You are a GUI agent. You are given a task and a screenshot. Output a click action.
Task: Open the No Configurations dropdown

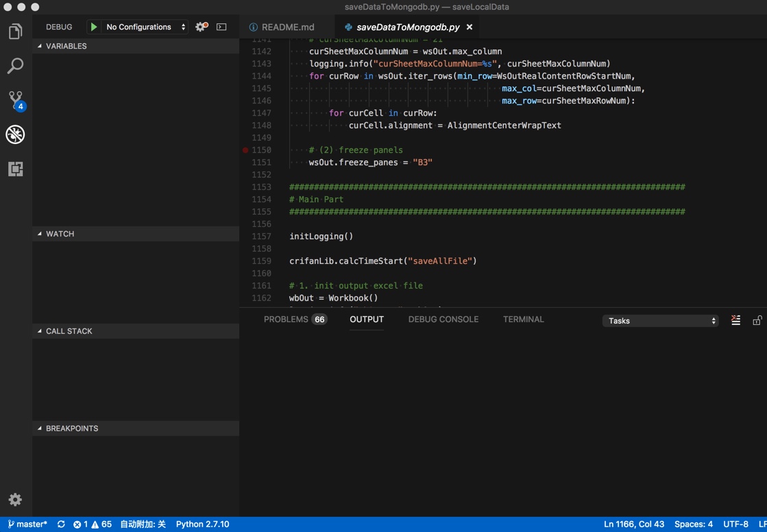(145, 27)
